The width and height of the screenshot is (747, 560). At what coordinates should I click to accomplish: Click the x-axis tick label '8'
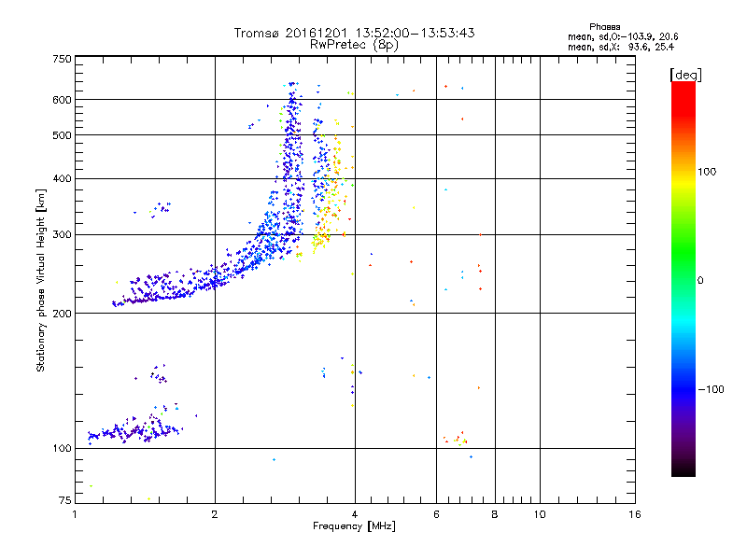[x=495, y=514]
